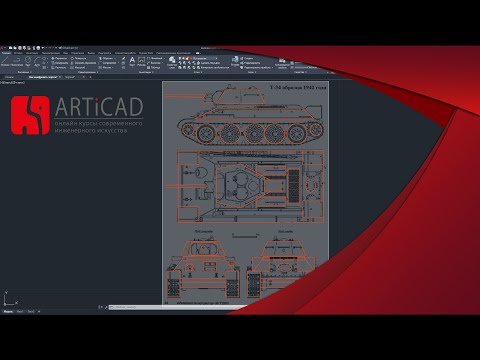The width and height of the screenshot is (480, 360).
Task: Click the command line customize wrench icon
Action: [x=106, y=307]
